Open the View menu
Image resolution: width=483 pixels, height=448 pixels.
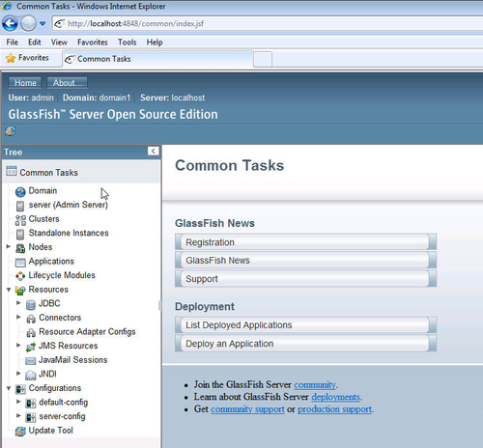[59, 42]
